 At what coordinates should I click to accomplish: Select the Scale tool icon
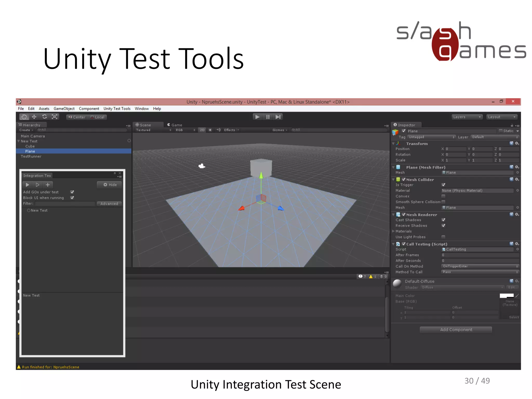click(x=55, y=117)
